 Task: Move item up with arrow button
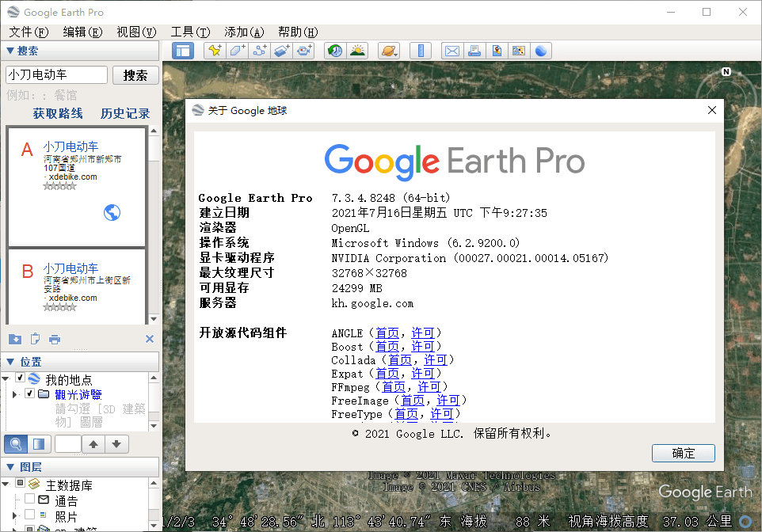pyautogui.click(x=93, y=443)
